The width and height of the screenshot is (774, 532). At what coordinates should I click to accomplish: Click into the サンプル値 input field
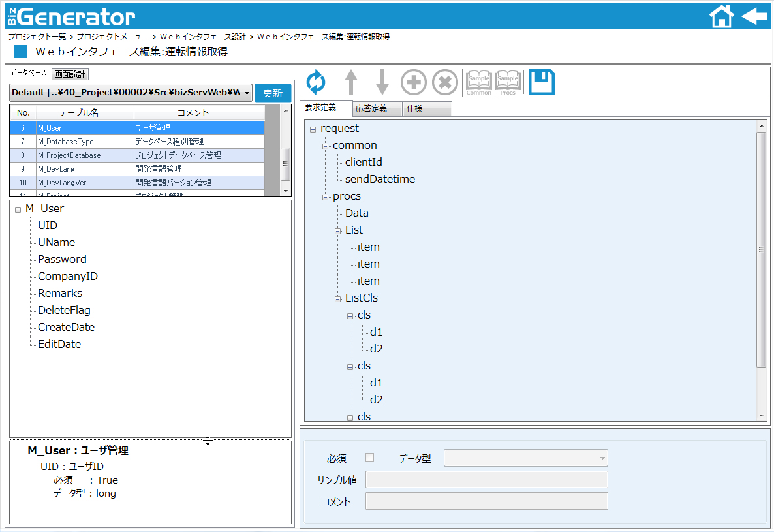[487, 480]
